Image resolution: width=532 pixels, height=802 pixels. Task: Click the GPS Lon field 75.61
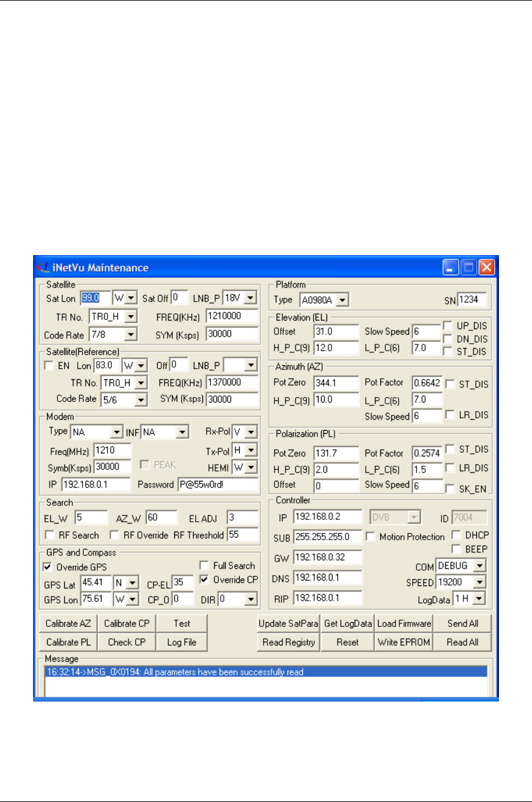click(x=96, y=600)
